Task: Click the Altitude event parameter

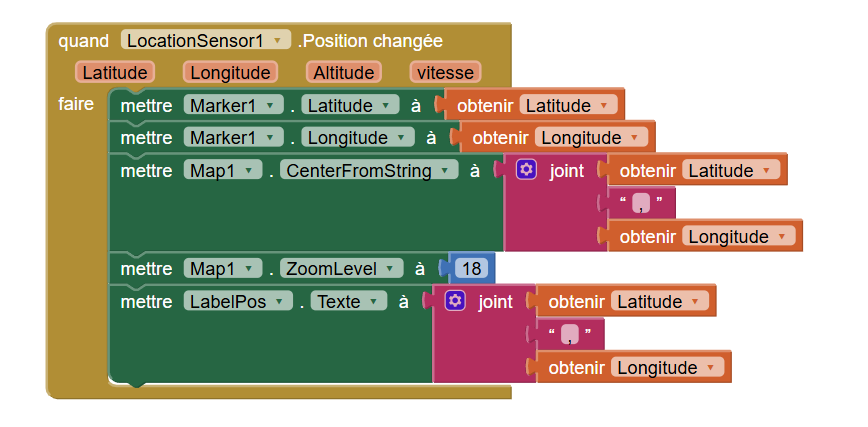Action: (344, 72)
